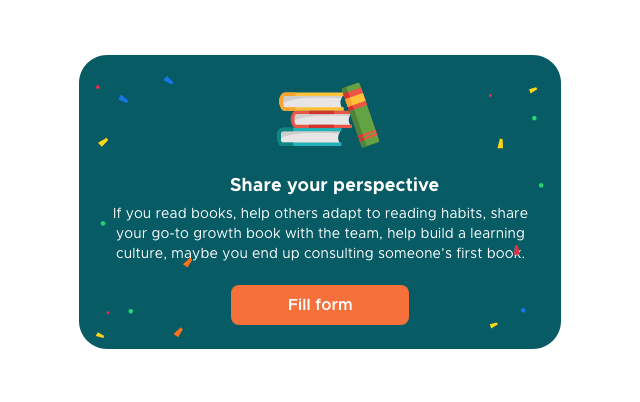
Task: Select the yellow-covered book atop the stack
Action: (x=312, y=102)
